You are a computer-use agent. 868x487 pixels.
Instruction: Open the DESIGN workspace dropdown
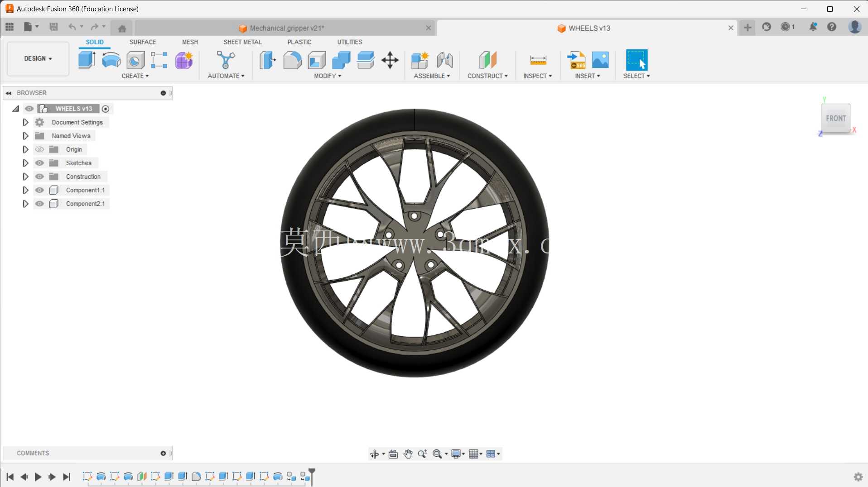38,59
